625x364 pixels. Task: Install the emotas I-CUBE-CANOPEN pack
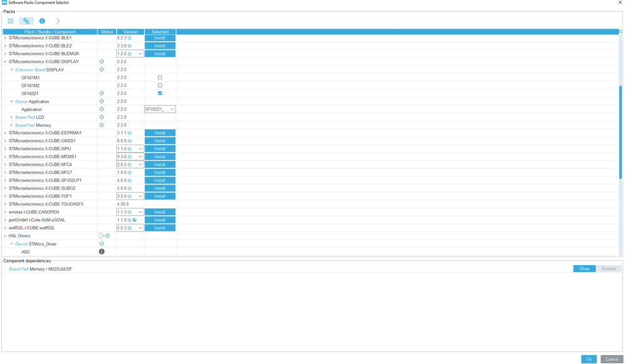(160, 212)
